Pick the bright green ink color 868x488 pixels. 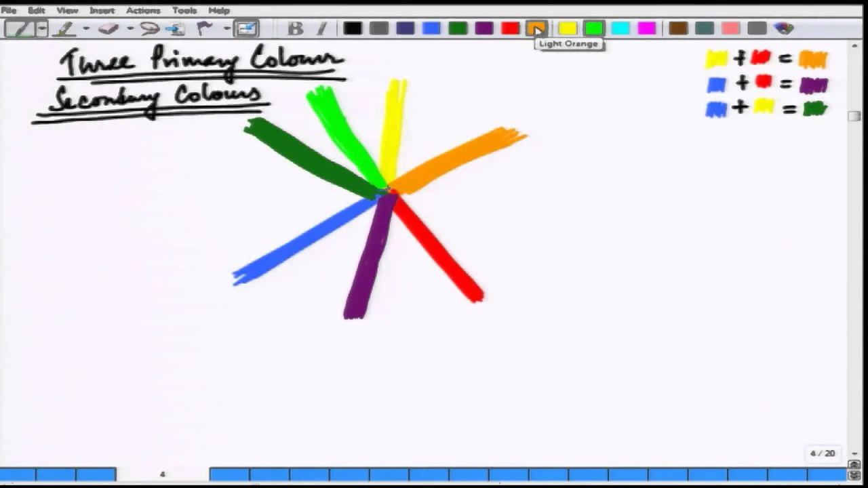(594, 28)
